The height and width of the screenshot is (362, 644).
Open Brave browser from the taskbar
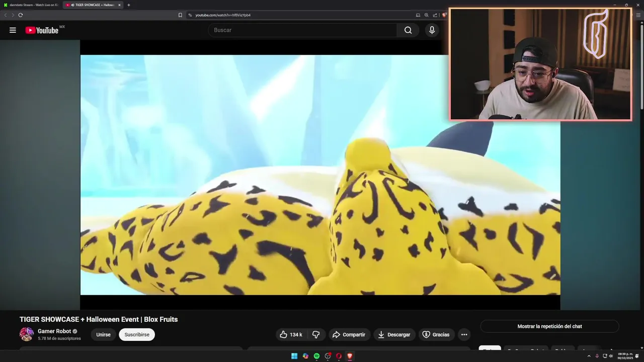coord(350,356)
